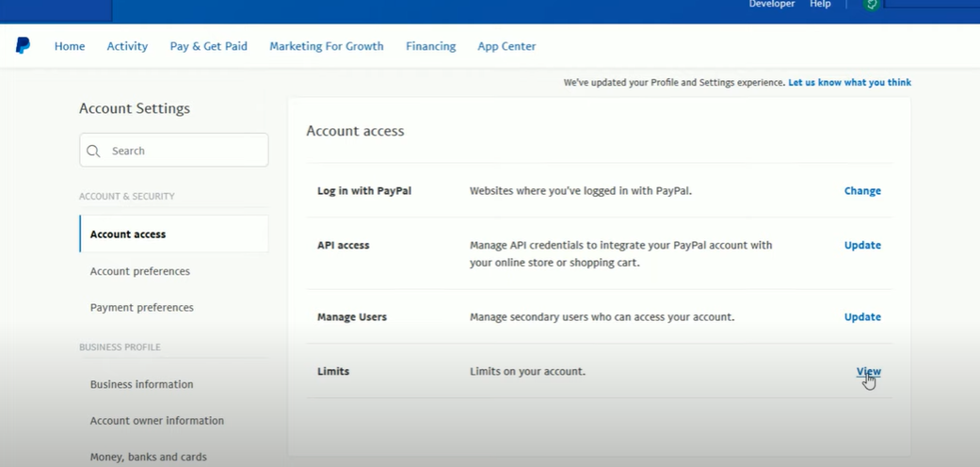This screenshot has height=467, width=980.
Task: Go to the Activity page
Action: pyautogui.click(x=127, y=46)
